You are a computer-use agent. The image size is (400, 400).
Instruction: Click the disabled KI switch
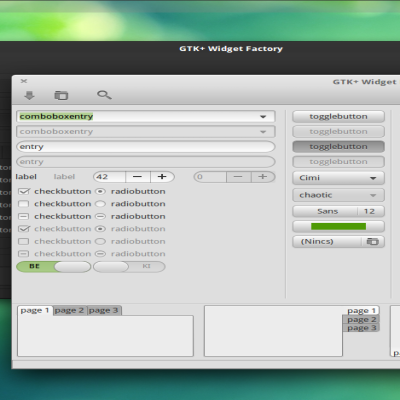[x=129, y=267]
